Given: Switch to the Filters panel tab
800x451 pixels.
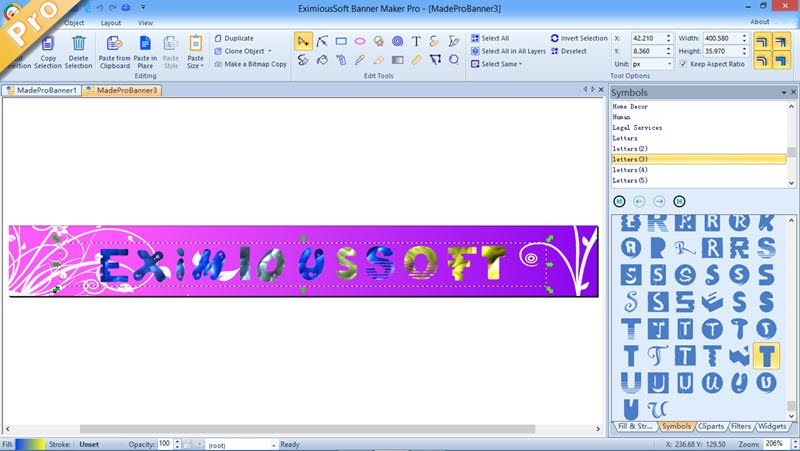Looking at the screenshot, I should (x=741, y=427).
